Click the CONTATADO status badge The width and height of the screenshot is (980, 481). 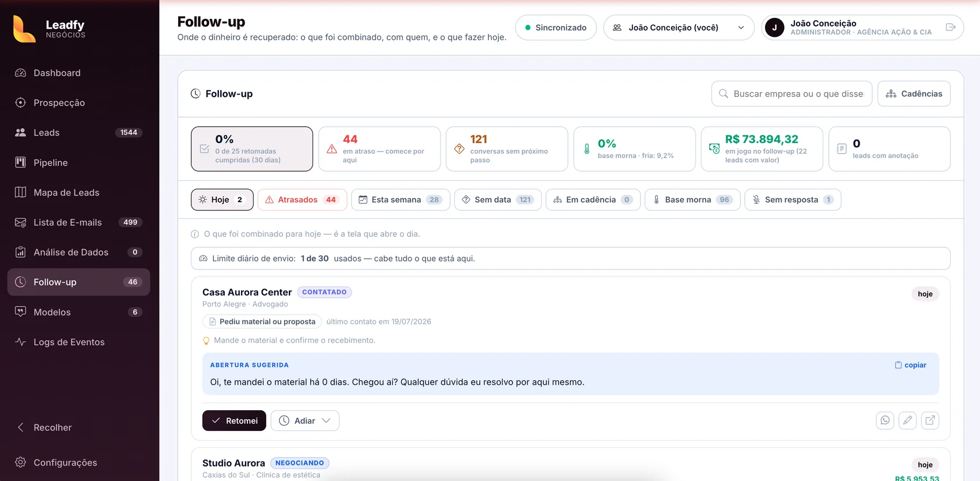click(x=325, y=292)
